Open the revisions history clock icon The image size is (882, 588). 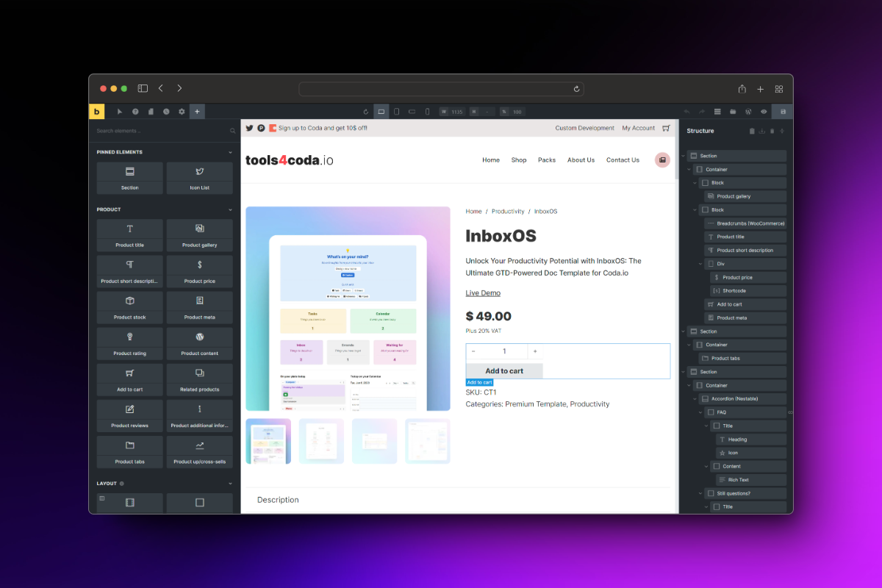(x=166, y=112)
